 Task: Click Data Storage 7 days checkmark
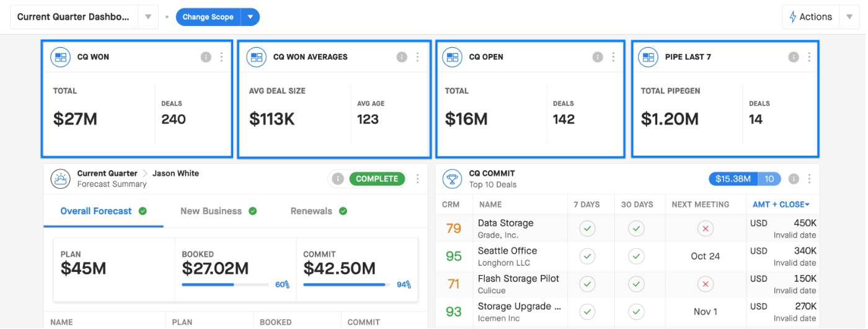point(588,228)
